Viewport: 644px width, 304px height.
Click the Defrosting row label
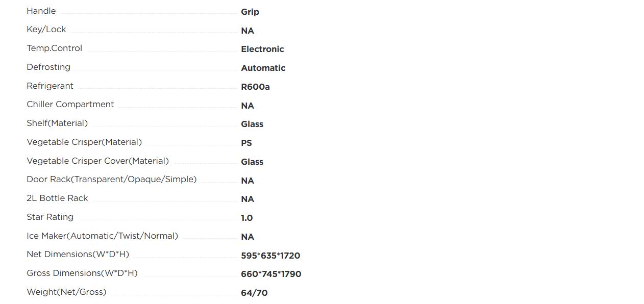(x=48, y=67)
